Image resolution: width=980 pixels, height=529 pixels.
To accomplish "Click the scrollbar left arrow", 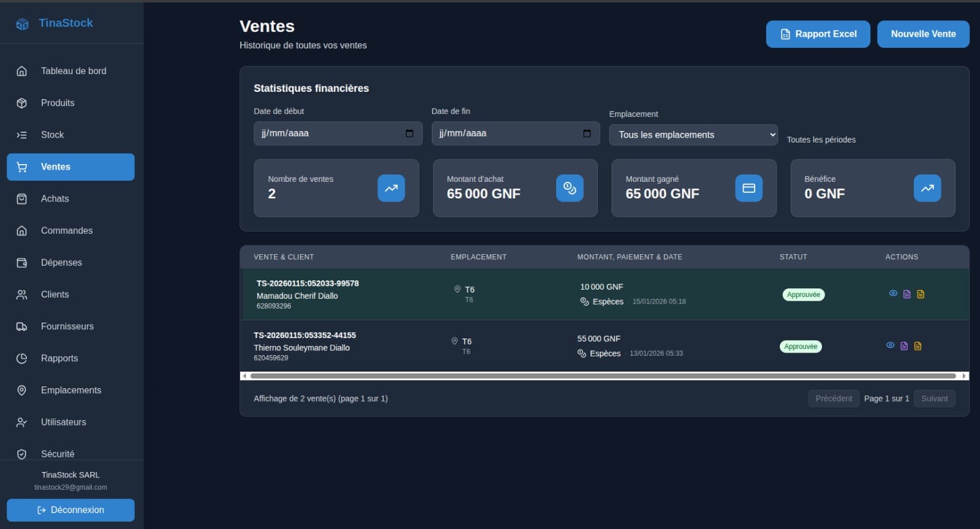I will (244, 376).
